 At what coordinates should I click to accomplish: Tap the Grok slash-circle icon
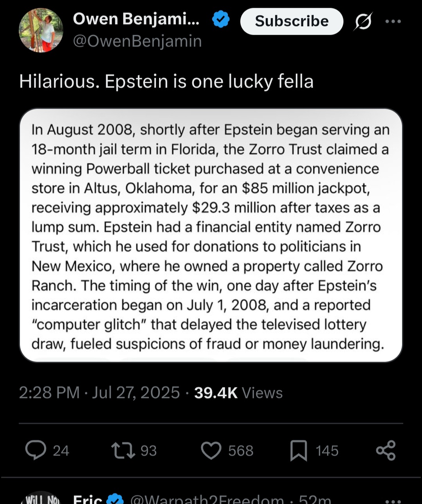363,22
